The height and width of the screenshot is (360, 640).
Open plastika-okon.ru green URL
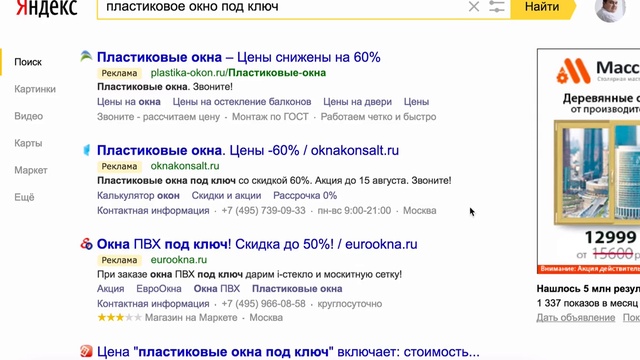pyautogui.click(x=238, y=73)
